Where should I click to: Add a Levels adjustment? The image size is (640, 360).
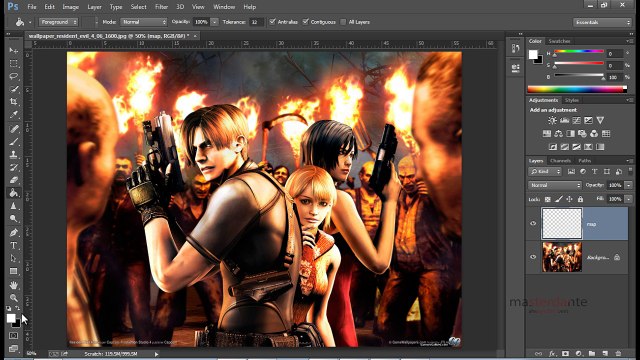point(564,120)
